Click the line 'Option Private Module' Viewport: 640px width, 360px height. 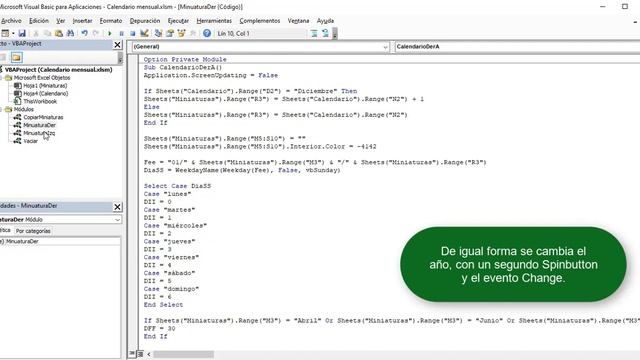pos(185,60)
